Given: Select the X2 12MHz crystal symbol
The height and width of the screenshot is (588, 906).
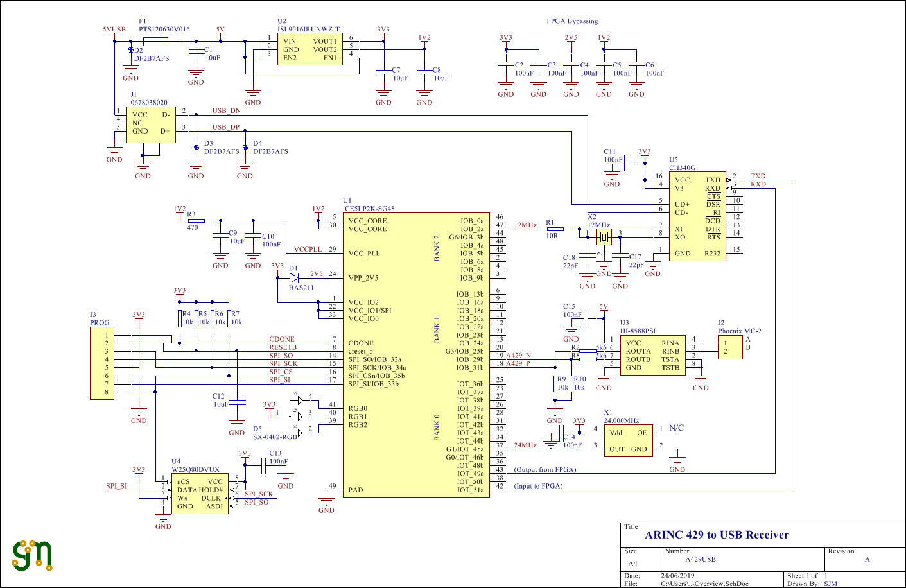Looking at the screenshot, I should pyautogui.click(x=604, y=237).
